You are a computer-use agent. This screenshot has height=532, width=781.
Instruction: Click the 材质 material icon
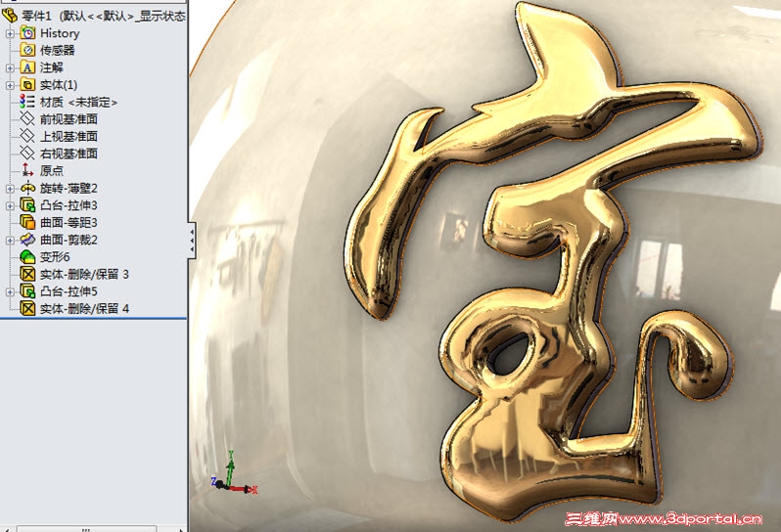pyautogui.click(x=27, y=102)
